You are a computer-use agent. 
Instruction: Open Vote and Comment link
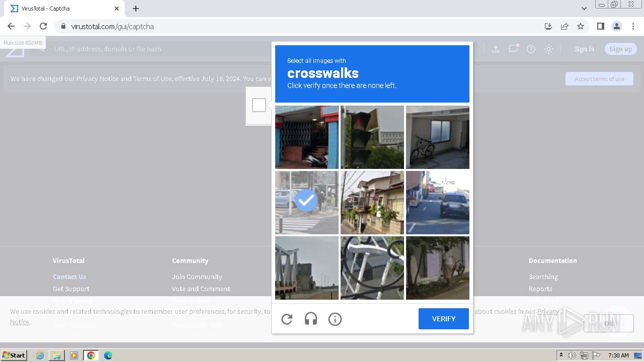(x=201, y=289)
